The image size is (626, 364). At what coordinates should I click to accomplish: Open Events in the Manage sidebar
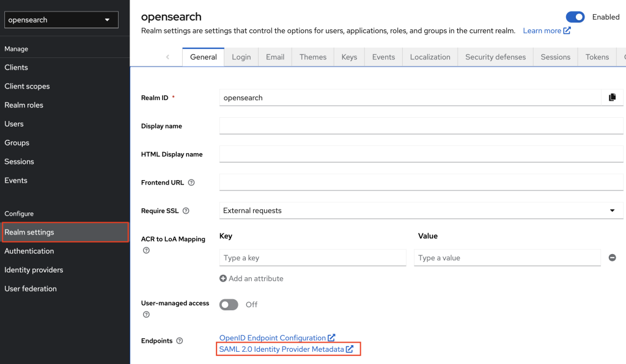[65, 180]
